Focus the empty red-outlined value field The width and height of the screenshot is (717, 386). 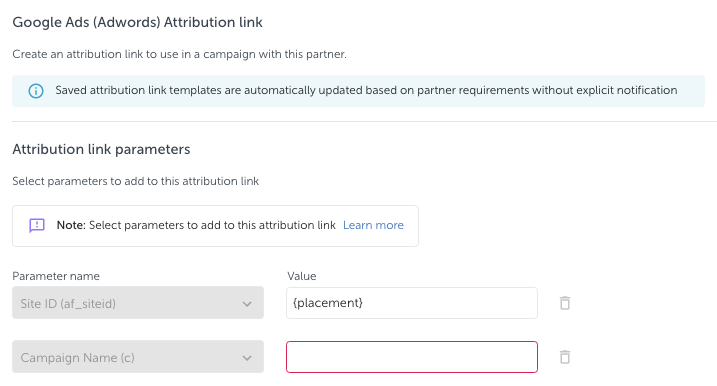coord(412,357)
